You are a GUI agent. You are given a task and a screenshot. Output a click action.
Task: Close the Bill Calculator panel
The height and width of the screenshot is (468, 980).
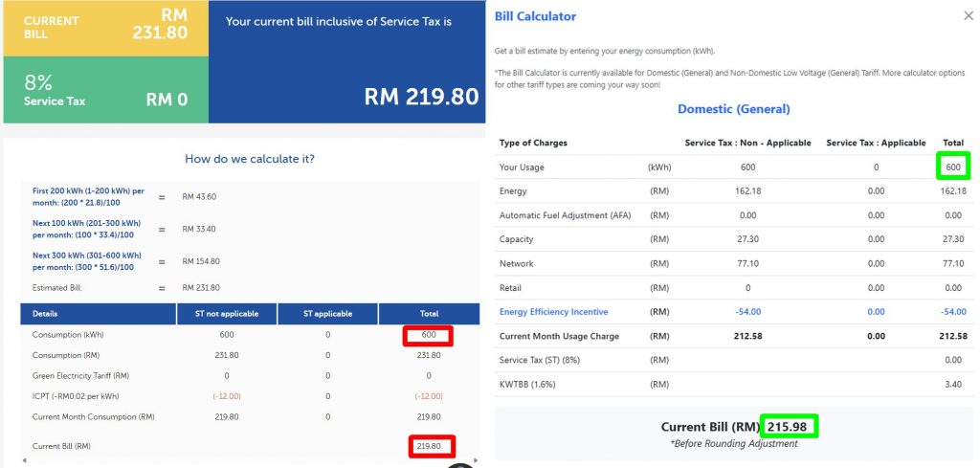[x=967, y=16]
